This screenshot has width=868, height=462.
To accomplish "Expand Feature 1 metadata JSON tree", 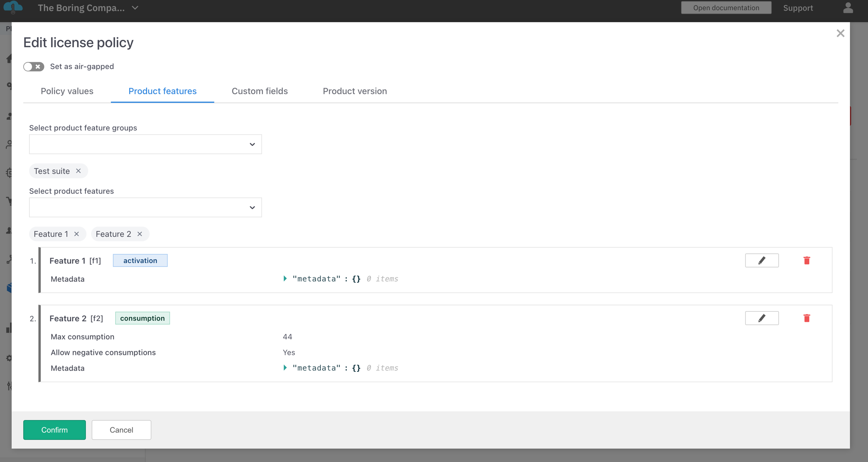I will click(x=285, y=279).
